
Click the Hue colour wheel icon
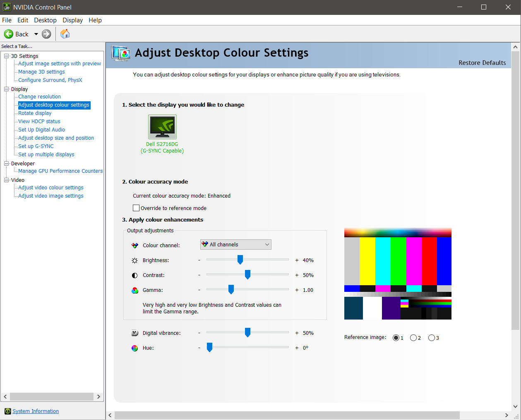pyautogui.click(x=134, y=348)
